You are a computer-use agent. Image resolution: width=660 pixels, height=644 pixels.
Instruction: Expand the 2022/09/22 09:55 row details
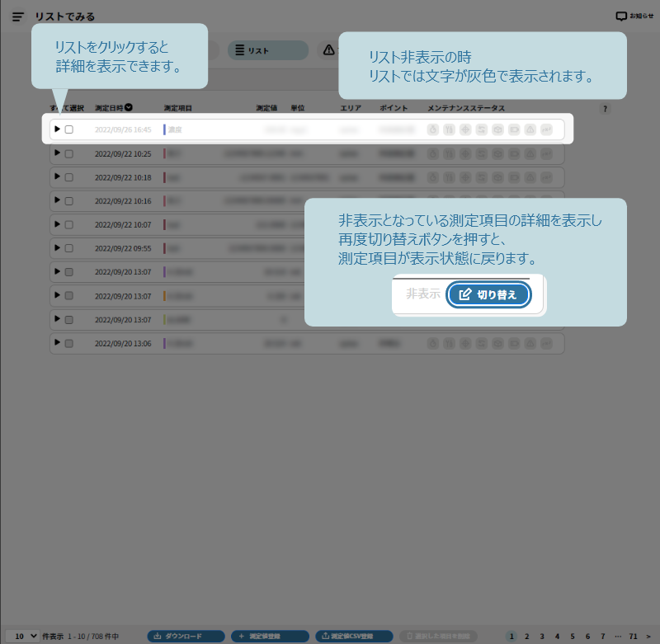click(x=57, y=247)
